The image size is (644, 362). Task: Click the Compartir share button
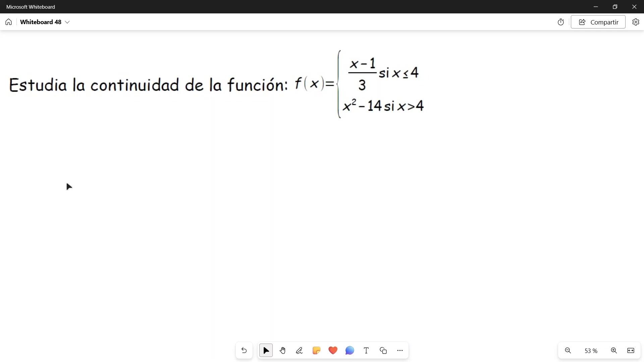598,22
